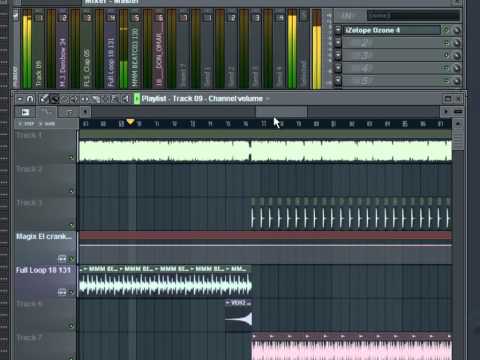This screenshot has width=480, height=360.
Task: Click the Full Loop 18 131 track icon
Action: pyautogui.click(x=62, y=292)
